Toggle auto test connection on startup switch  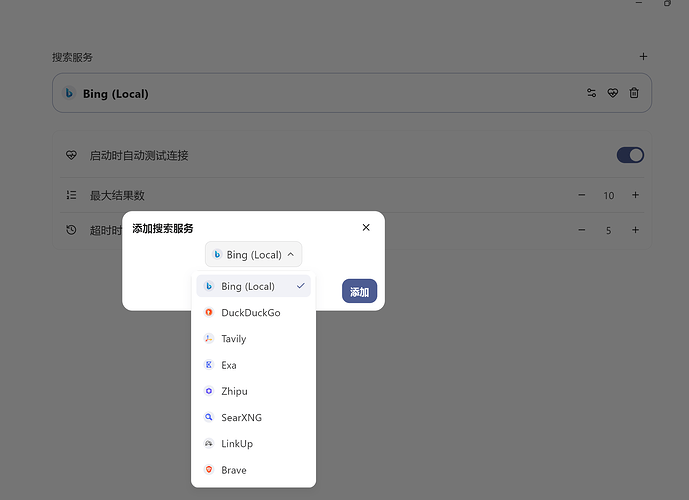630,155
